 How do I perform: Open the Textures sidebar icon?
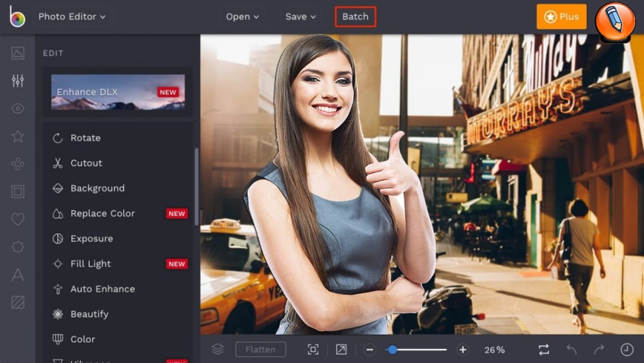click(18, 302)
